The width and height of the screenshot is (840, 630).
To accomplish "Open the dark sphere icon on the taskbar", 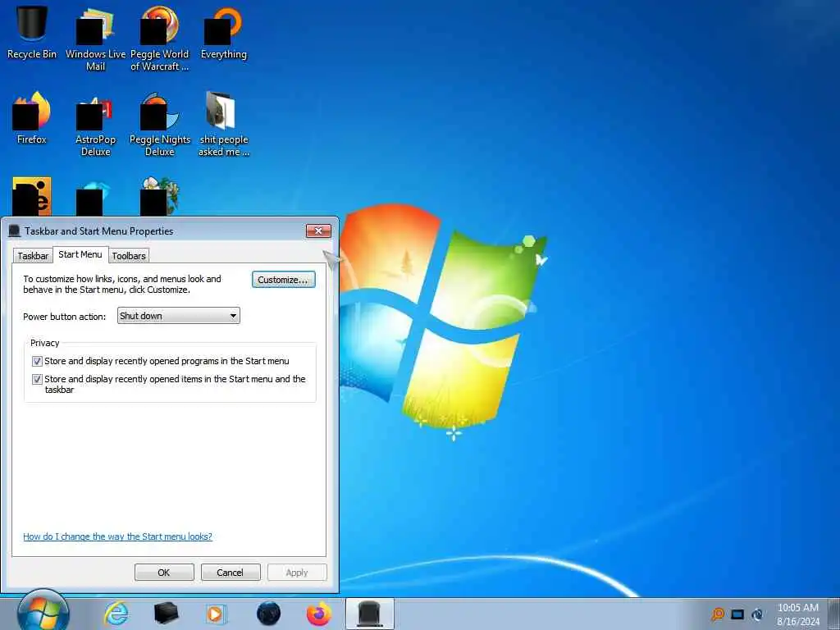I will pyautogui.click(x=268, y=614).
